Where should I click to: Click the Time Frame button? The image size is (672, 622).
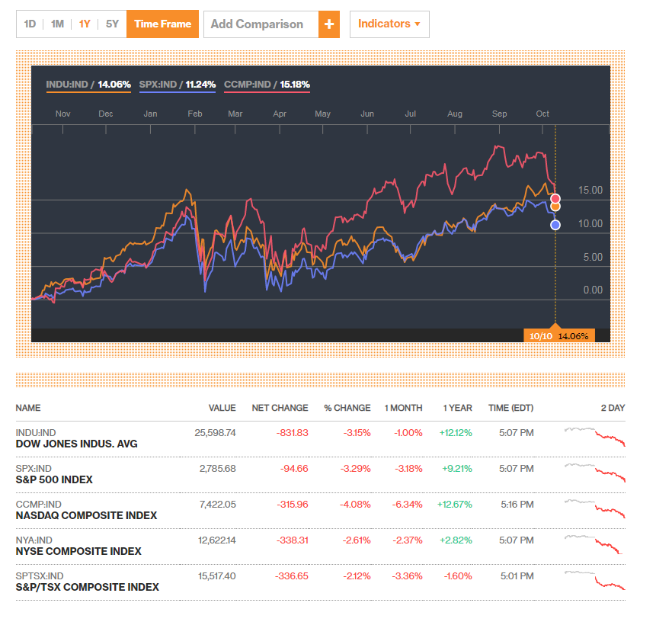coord(162,24)
